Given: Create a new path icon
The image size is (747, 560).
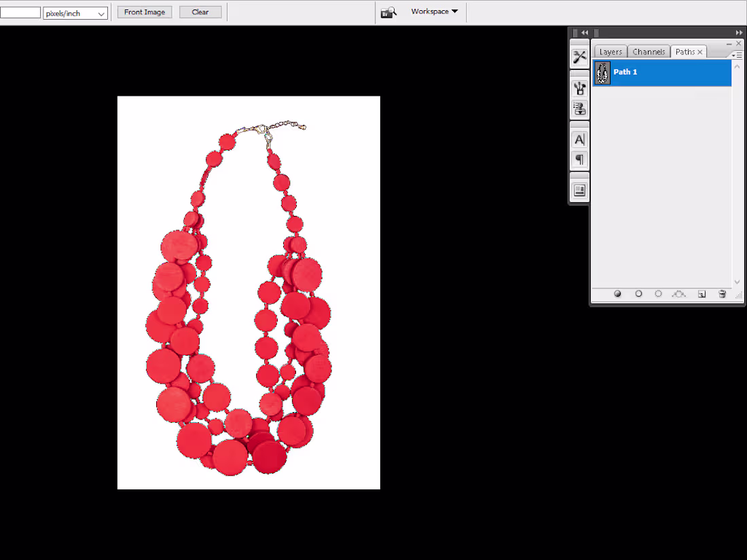Looking at the screenshot, I should point(702,294).
